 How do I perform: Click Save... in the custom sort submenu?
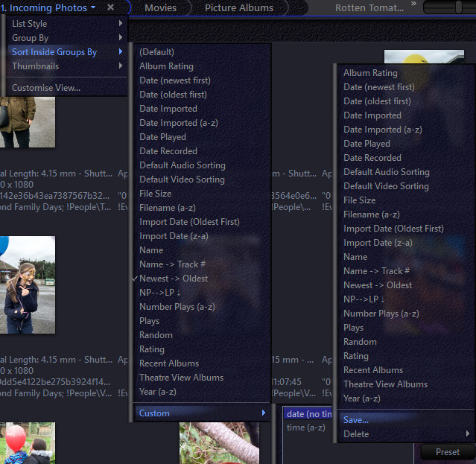(356, 420)
